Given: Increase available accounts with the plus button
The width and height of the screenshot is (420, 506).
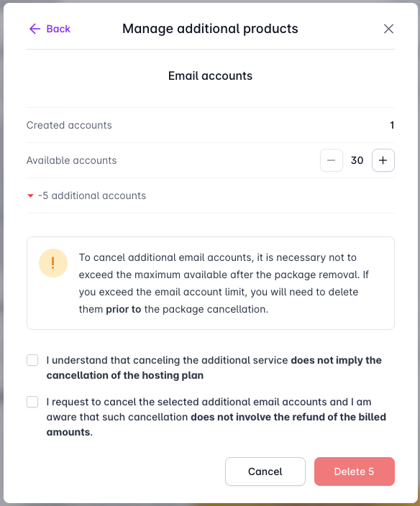Looking at the screenshot, I should (x=383, y=160).
